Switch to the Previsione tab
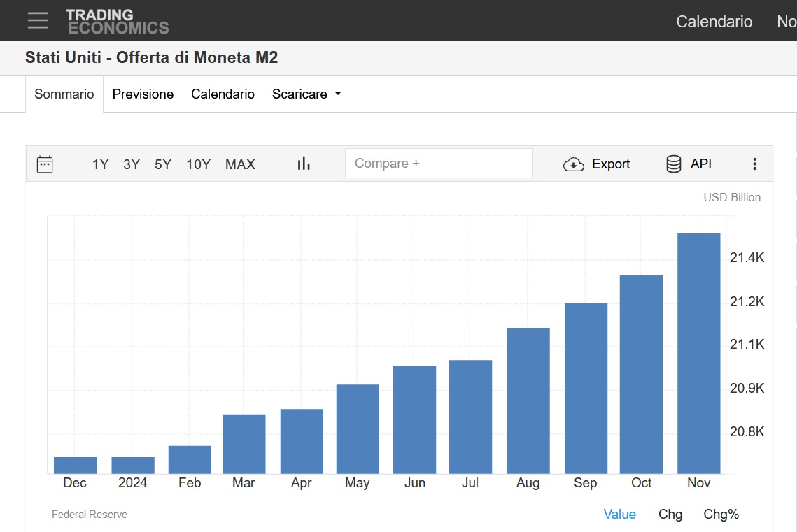The width and height of the screenshot is (797, 532). [x=143, y=94]
